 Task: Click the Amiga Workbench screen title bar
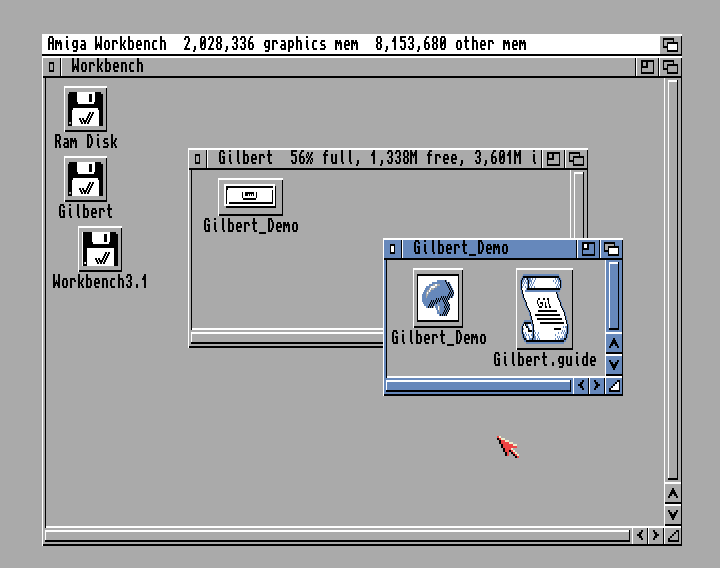352,45
